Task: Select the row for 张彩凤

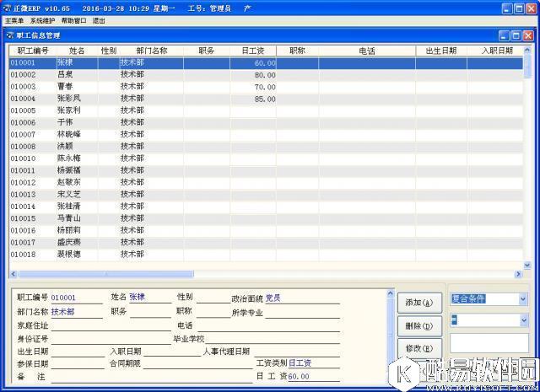Action: (266, 99)
